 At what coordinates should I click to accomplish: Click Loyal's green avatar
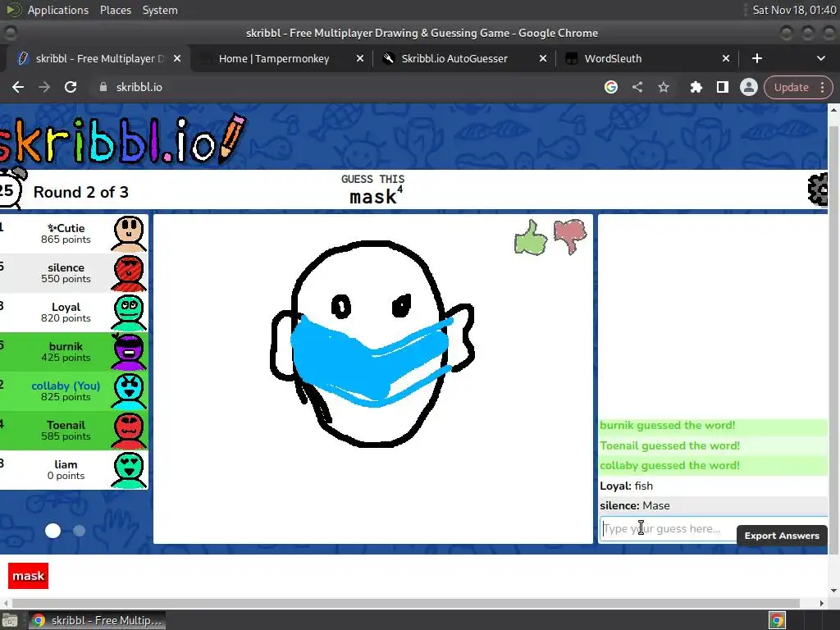coord(129,313)
